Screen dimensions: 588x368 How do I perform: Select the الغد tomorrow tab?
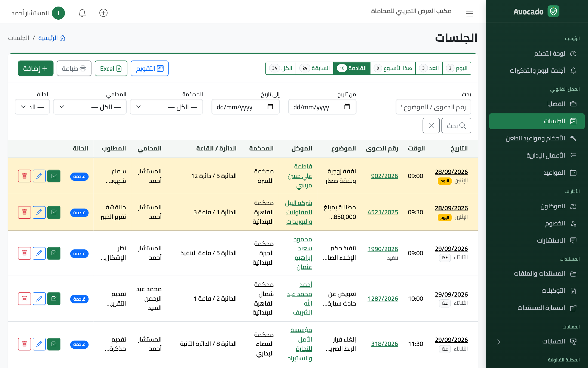[429, 68]
